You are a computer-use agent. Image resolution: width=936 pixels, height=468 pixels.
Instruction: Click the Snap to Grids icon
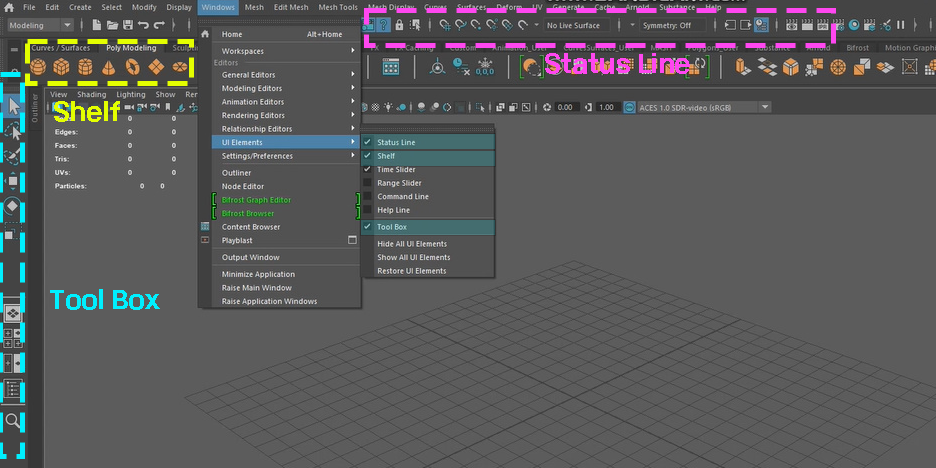(445, 25)
